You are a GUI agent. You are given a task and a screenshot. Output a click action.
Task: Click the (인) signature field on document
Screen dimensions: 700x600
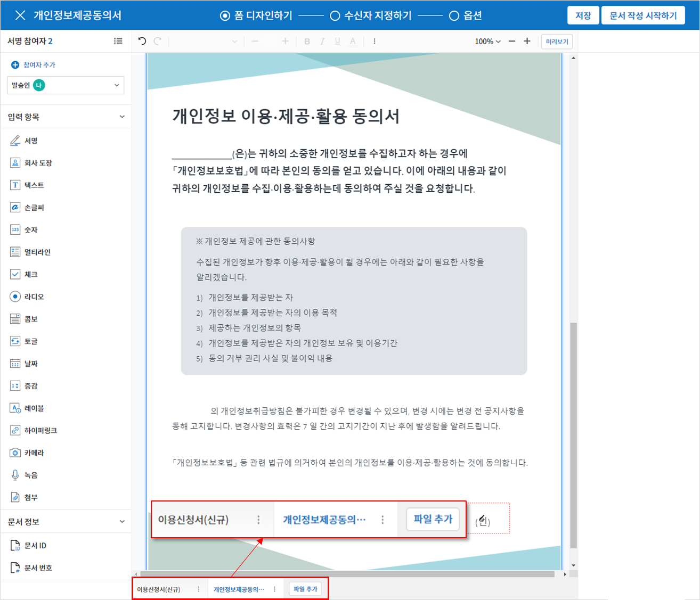(488, 518)
